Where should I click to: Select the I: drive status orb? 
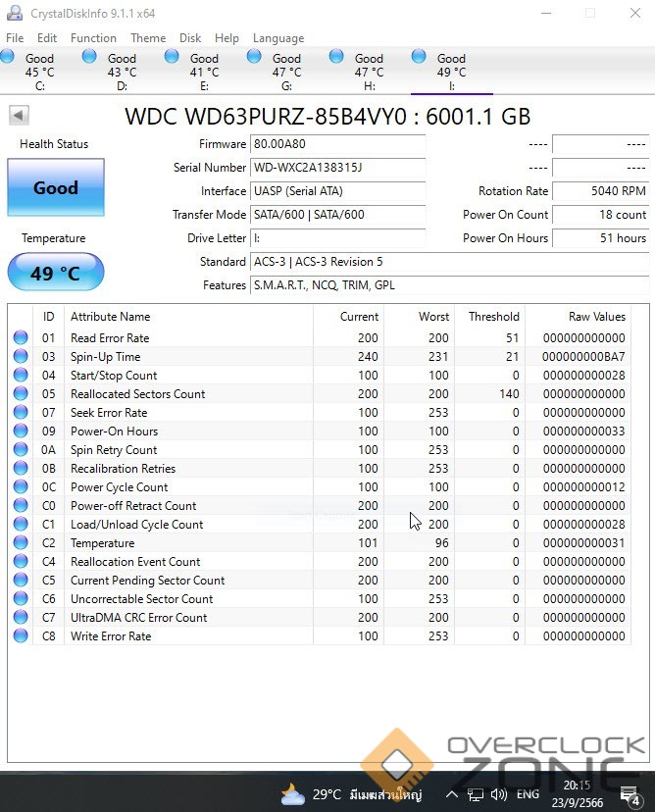(419, 57)
